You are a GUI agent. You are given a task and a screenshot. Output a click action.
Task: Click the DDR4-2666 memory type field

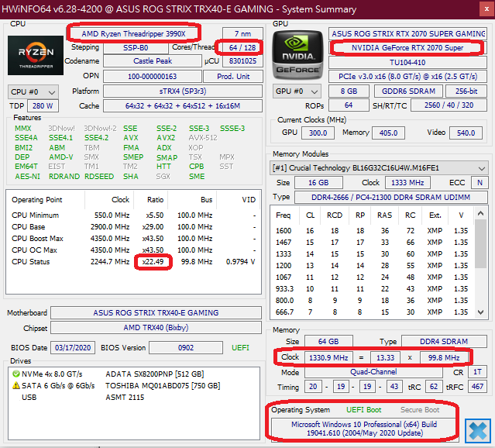[x=391, y=198]
